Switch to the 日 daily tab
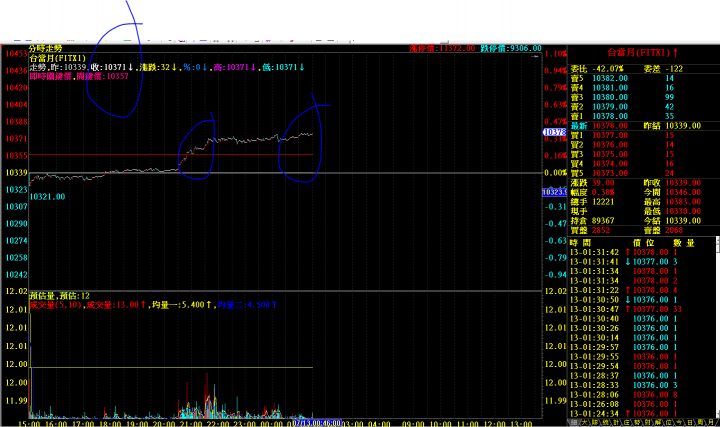The image size is (720, 427). pyautogui.click(x=690, y=422)
